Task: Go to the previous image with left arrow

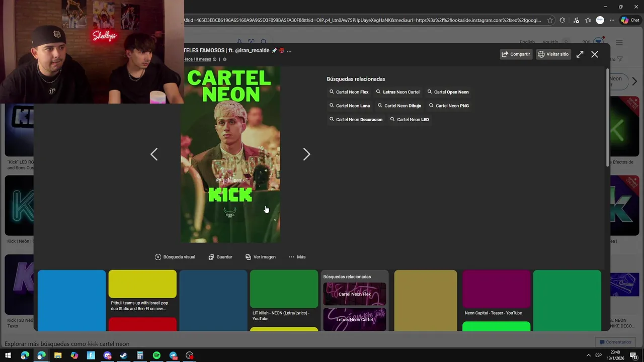Action: click(x=154, y=154)
